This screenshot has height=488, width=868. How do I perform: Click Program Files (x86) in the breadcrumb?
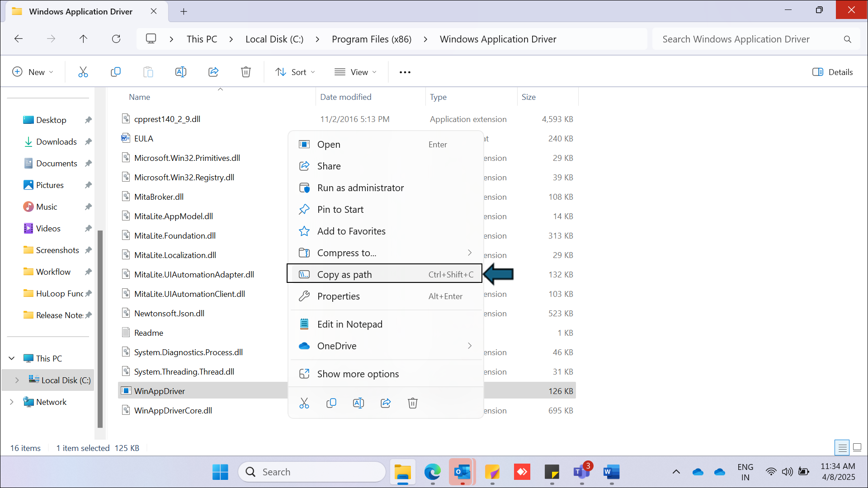(x=371, y=39)
